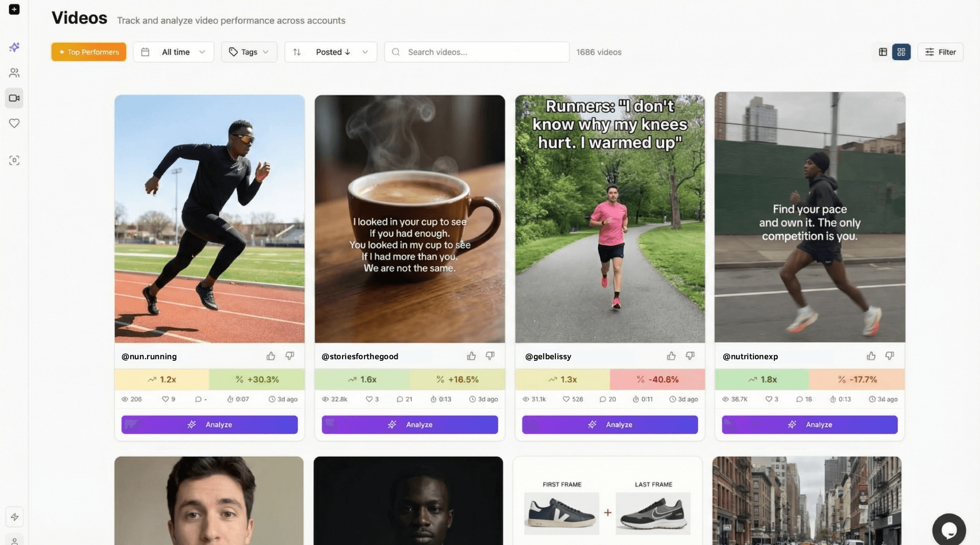This screenshot has width=980, height=545.
Task: Click the +16.5% performance badge
Action: 457,379
